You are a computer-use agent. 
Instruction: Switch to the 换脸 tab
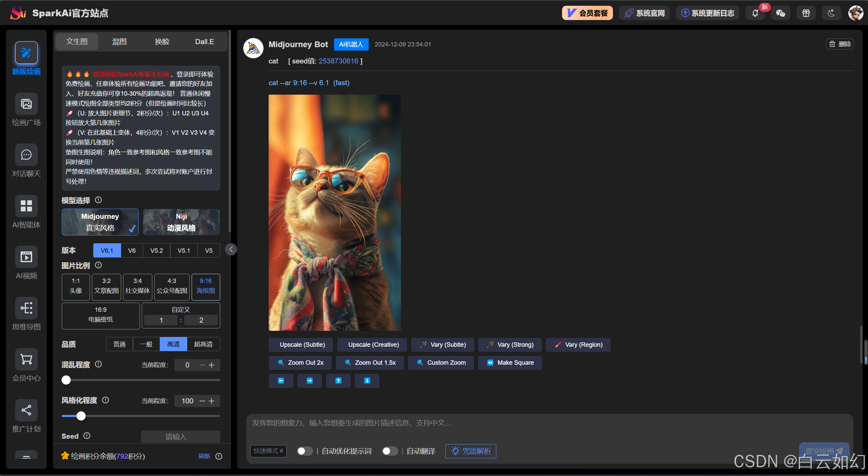[162, 42]
